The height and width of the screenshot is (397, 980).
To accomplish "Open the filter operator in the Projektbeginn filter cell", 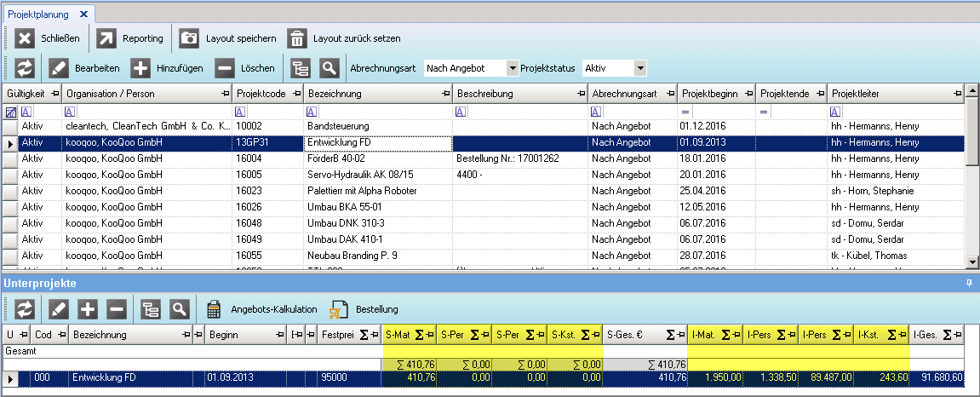I will pos(685,112).
